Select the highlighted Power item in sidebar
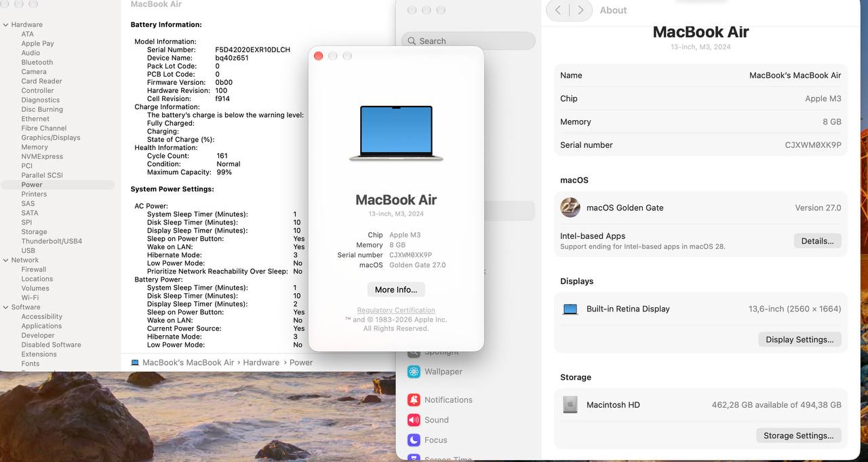 [58, 185]
